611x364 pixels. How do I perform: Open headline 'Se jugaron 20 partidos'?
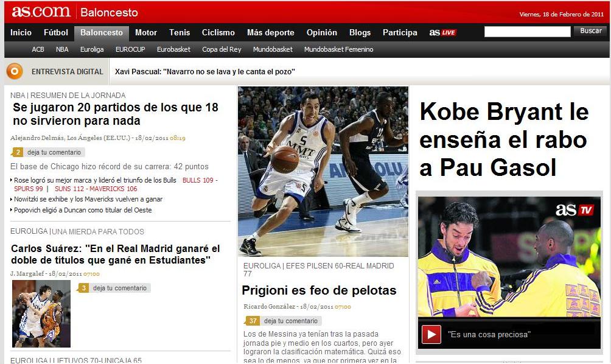pyautogui.click(x=116, y=114)
